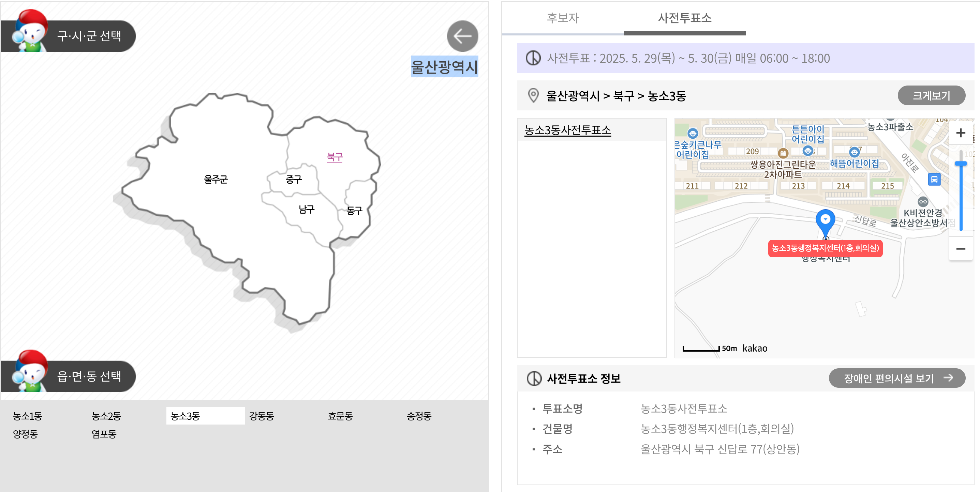The image size is (980, 492).
Task: Click the red 농소3동행정복지센터 map label
Action: [x=825, y=248]
